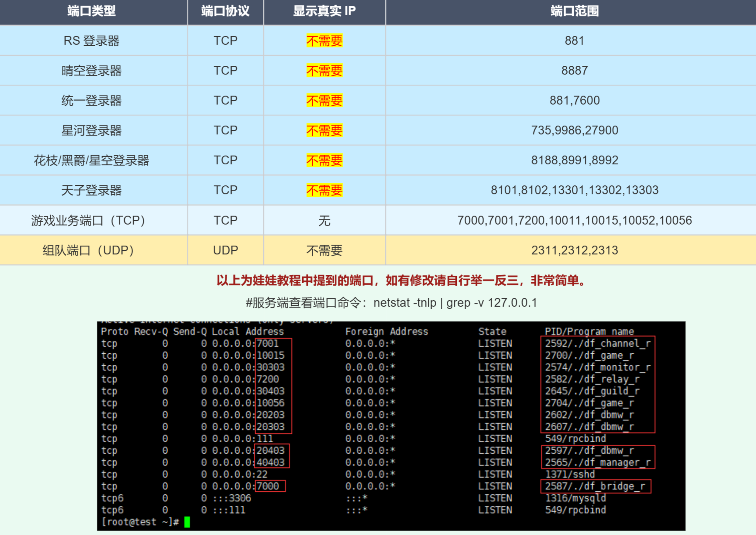Click the 端口协议 column header
The width and height of the screenshot is (756, 535).
tap(225, 11)
